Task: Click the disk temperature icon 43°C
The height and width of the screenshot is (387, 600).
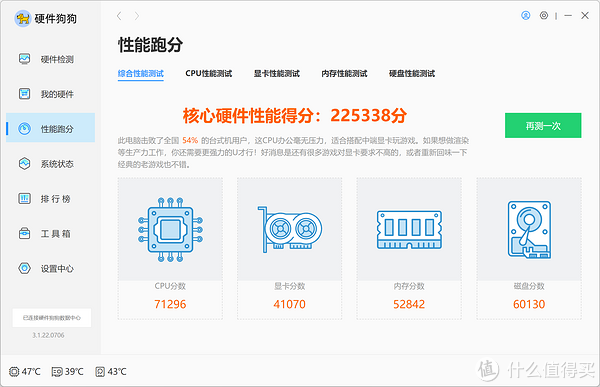Action: tap(100, 371)
